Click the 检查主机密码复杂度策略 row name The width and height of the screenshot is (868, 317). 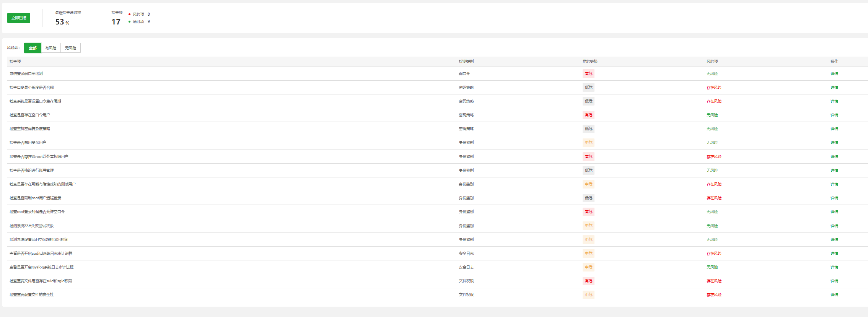click(x=30, y=129)
